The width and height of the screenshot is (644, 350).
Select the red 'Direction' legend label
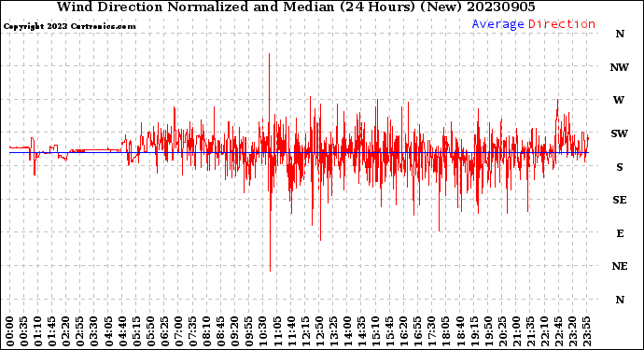coord(562,24)
